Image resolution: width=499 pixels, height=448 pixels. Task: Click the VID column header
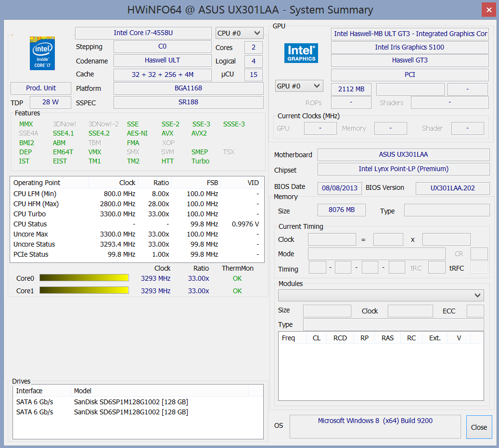[x=242, y=183]
